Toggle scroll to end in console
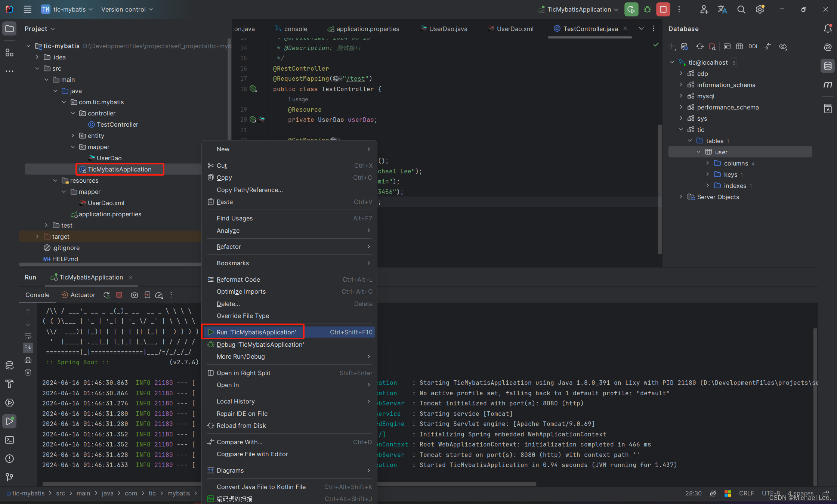This screenshot has height=504, width=837. tap(28, 348)
